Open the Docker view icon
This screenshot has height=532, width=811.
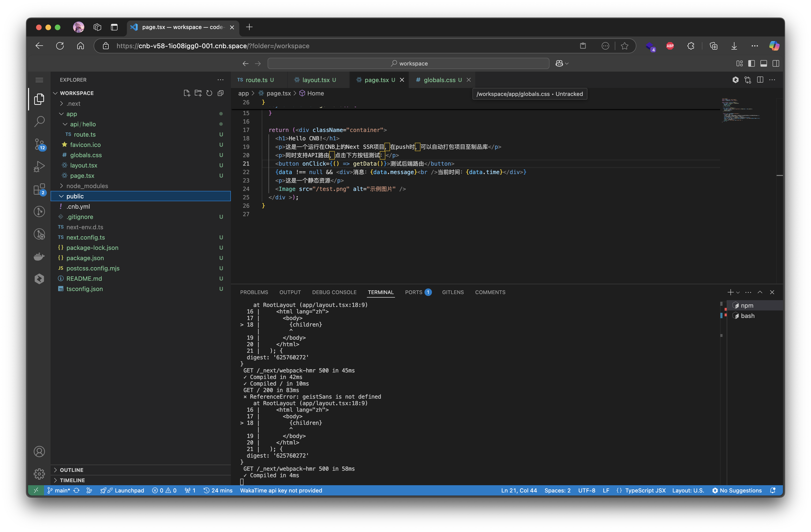click(x=39, y=256)
